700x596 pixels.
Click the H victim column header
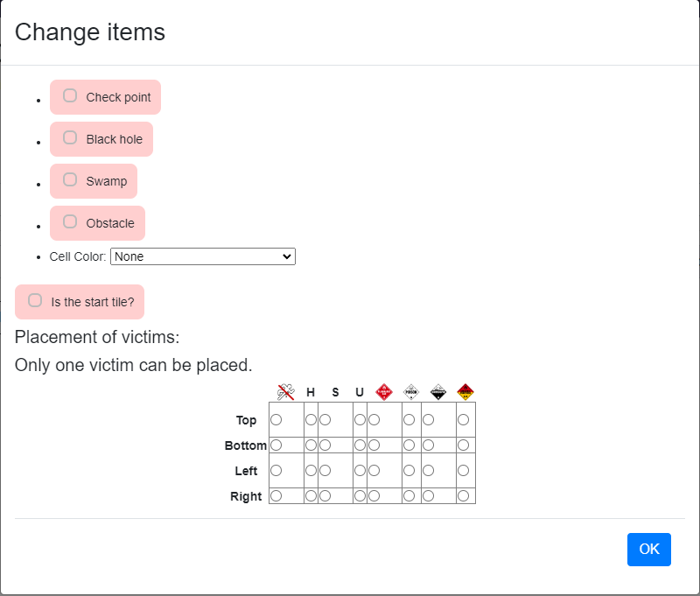[x=311, y=392]
